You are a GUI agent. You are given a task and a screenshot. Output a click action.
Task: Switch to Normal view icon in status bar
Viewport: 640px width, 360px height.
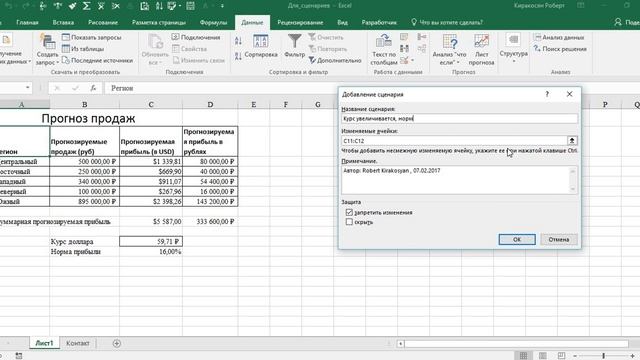[x=523, y=356]
